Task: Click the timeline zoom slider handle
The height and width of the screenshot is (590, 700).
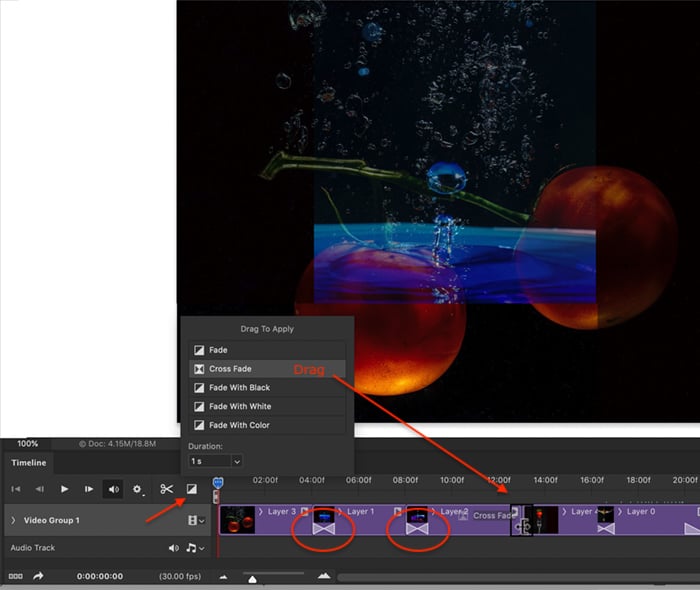Action: tap(252, 579)
